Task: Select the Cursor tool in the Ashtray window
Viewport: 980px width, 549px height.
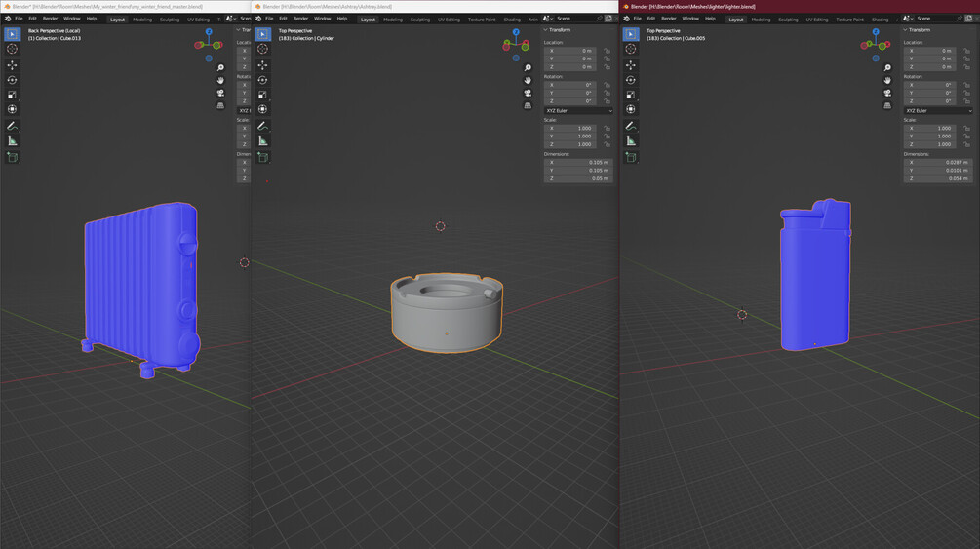Action: (x=262, y=49)
